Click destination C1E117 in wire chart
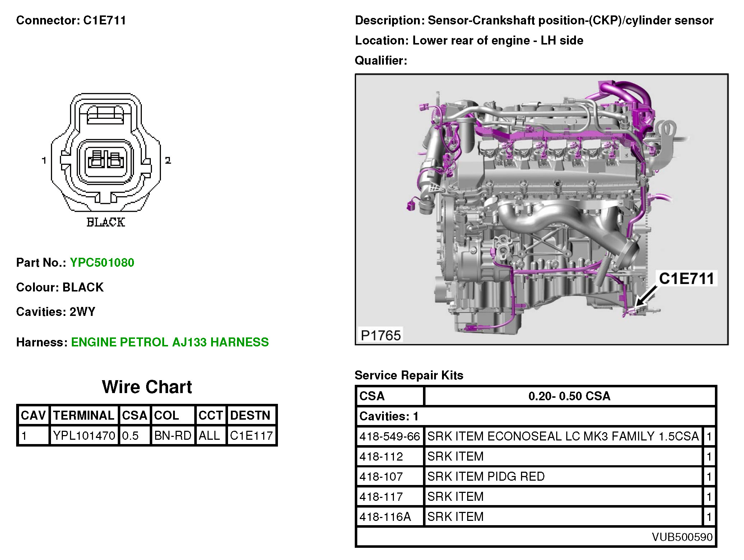This screenshot has height=560, width=744. [x=251, y=436]
